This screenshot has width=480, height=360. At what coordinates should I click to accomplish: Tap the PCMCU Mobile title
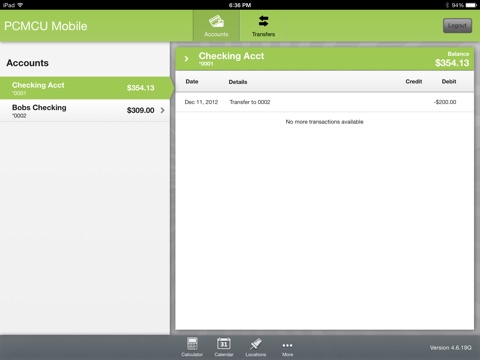pos(46,26)
